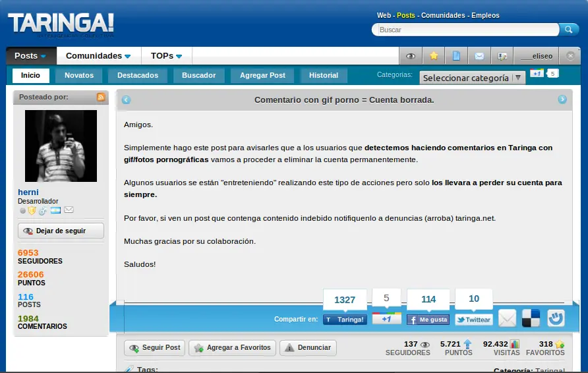Click the Web link in header
This screenshot has height=373, width=588.
[x=384, y=15]
